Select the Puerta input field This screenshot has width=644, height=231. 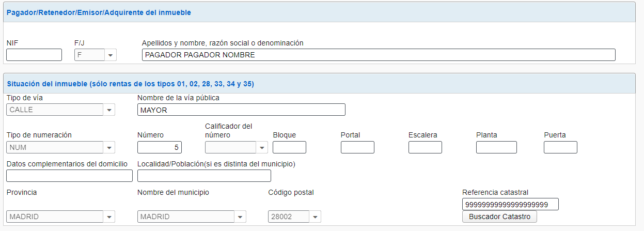[x=560, y=147]
